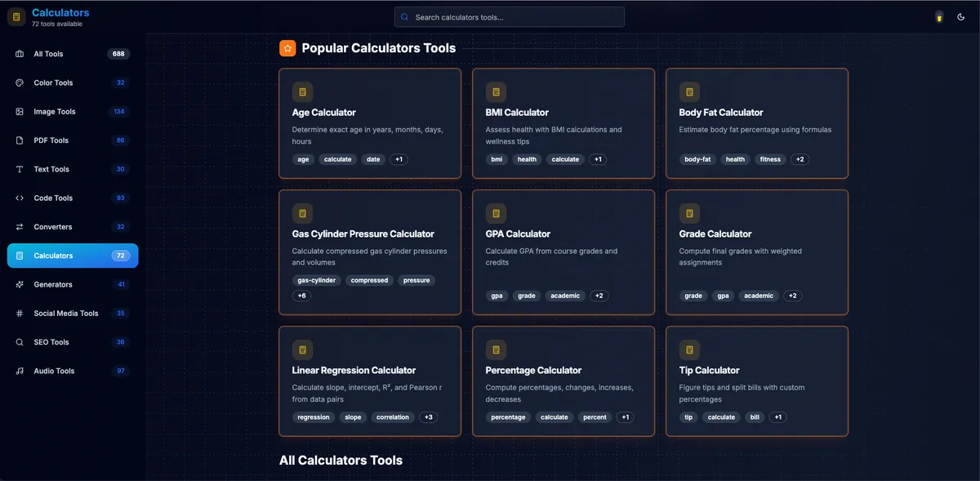Select PDF Tools in the sidebar
The height and width of the screenshot is (481, 980).
tap(73, 140)
